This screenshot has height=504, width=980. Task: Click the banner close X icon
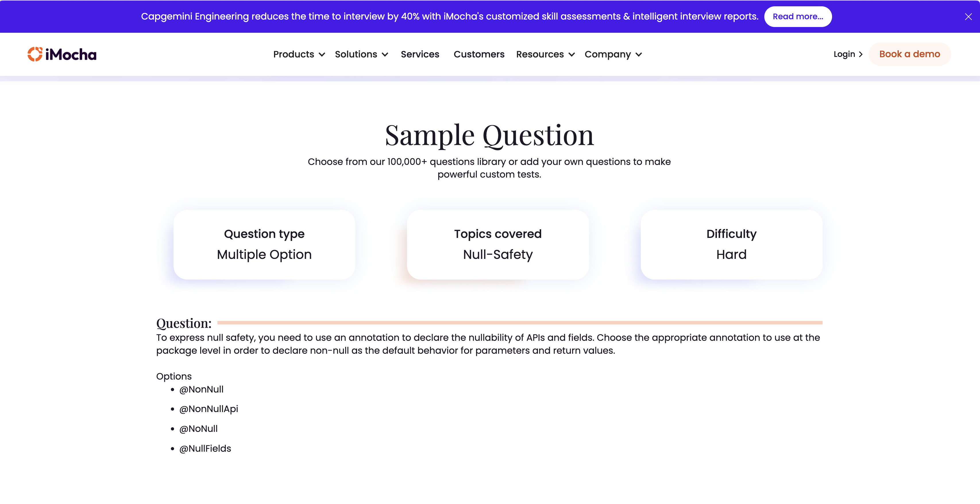coord(969,17)
